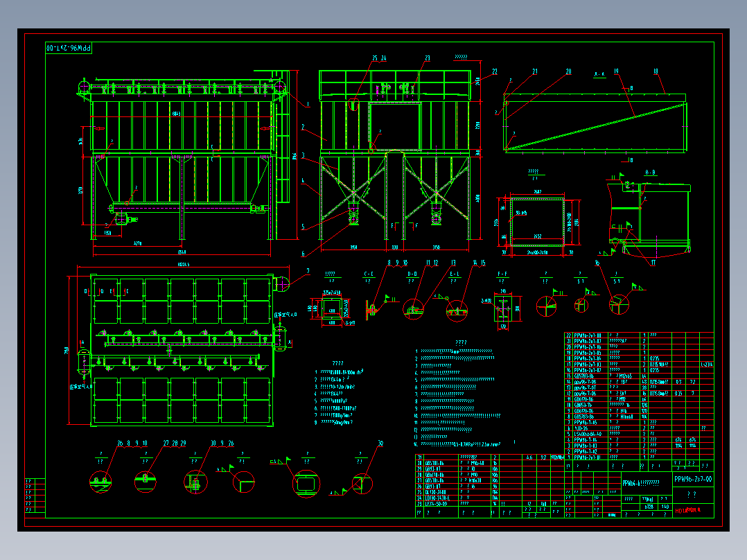Click the mirrored PPW96-2x7-00 label box
The height and width of the screenshot is (560, 747).
pyautogui.click(x=69, y=48)
